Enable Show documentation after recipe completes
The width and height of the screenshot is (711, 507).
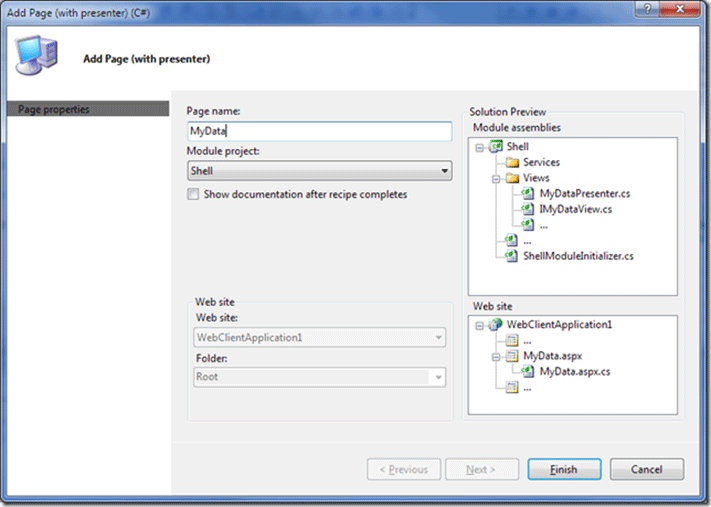(x=193, y=195)
